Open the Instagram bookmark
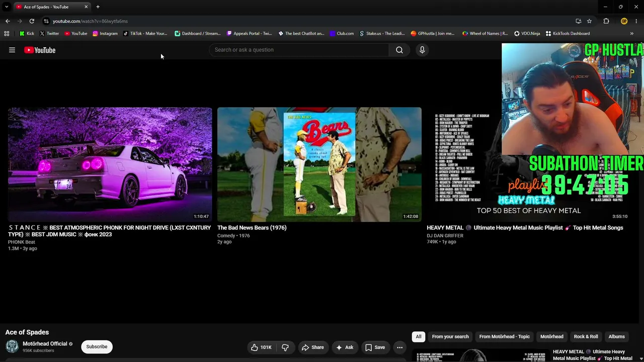The width and height of the screenshot is (644, 362). click(x=105, y=34)
